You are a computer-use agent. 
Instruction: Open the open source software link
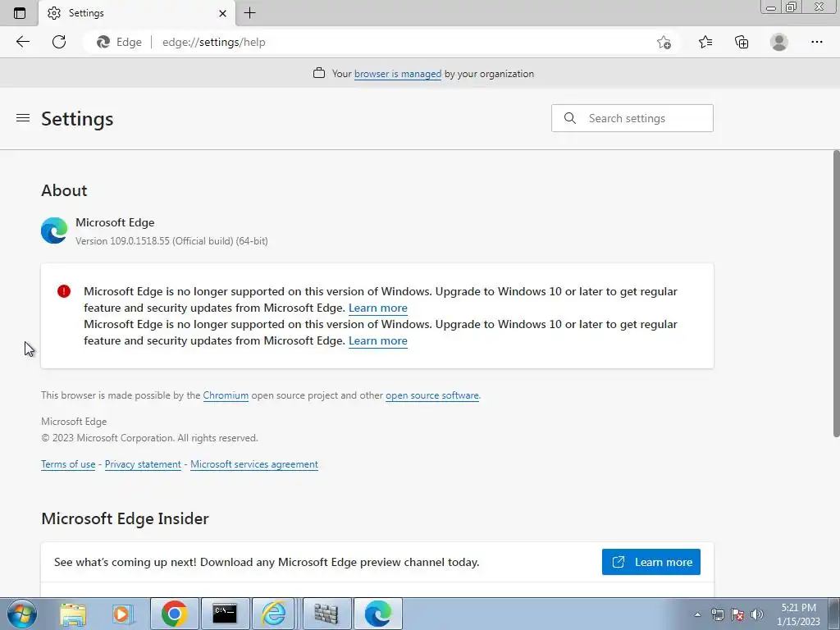pos(431,395)
